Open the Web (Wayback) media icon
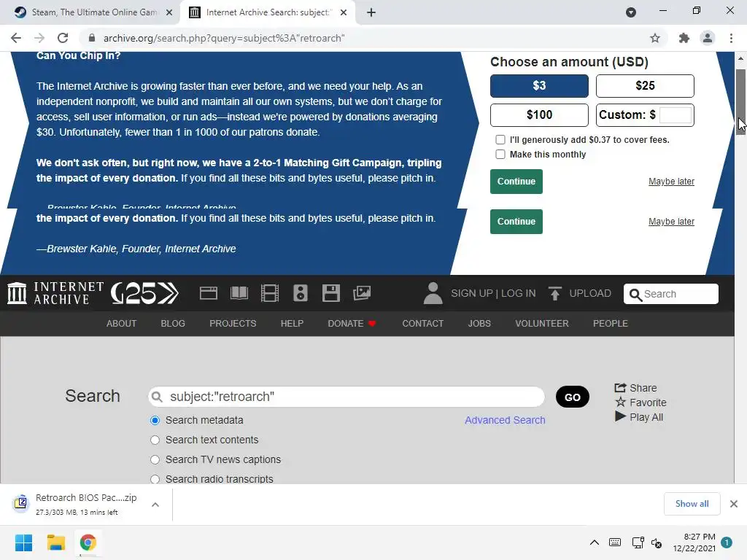 (208, 293)
